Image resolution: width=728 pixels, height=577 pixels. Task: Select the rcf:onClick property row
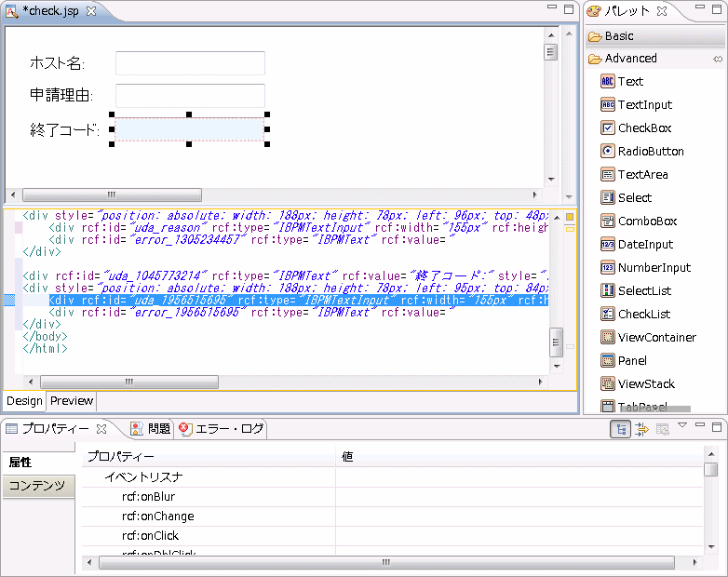point(392,536)
